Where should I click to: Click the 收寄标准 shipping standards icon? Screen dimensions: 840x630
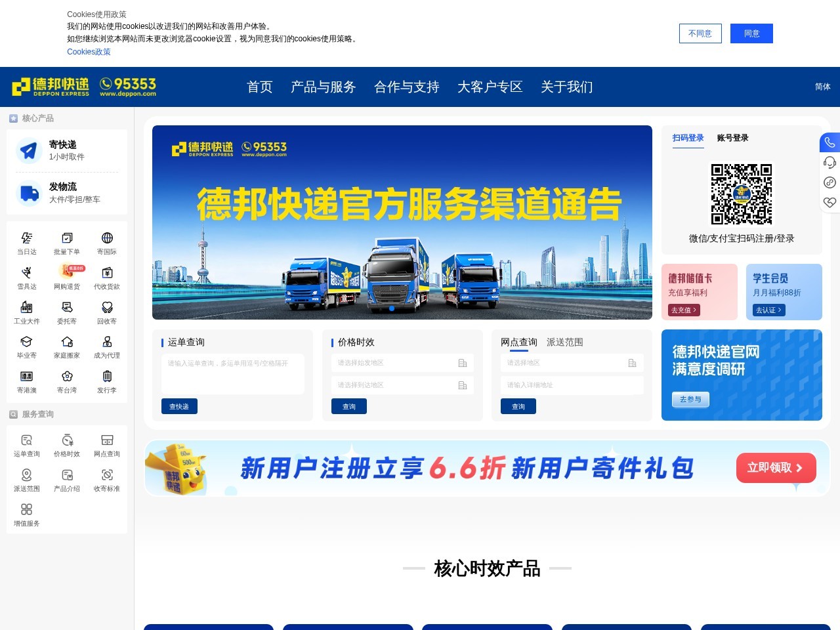(107, 474)
